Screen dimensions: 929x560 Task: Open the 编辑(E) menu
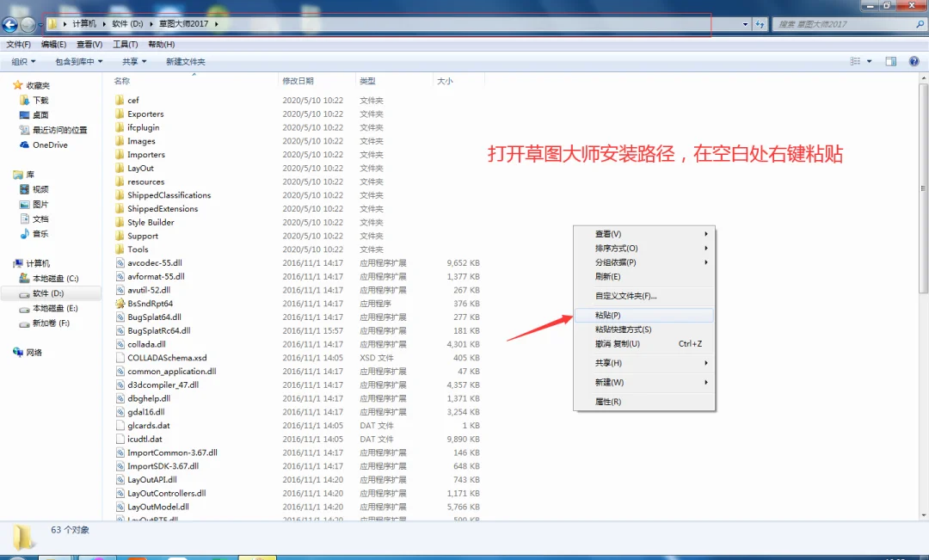pyautogui.click(x=54, y=45)
